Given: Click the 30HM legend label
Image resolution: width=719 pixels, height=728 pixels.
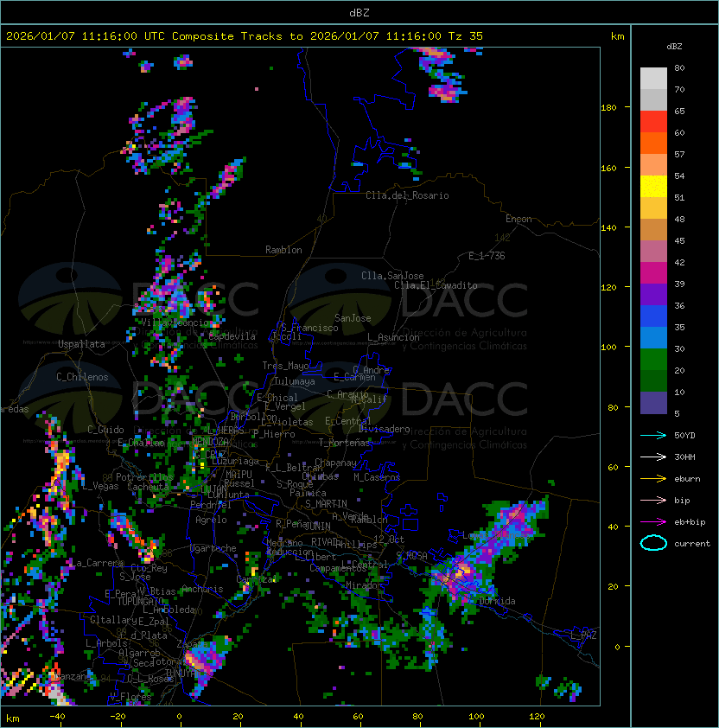Looking at the screenshot, I should 684,457.
